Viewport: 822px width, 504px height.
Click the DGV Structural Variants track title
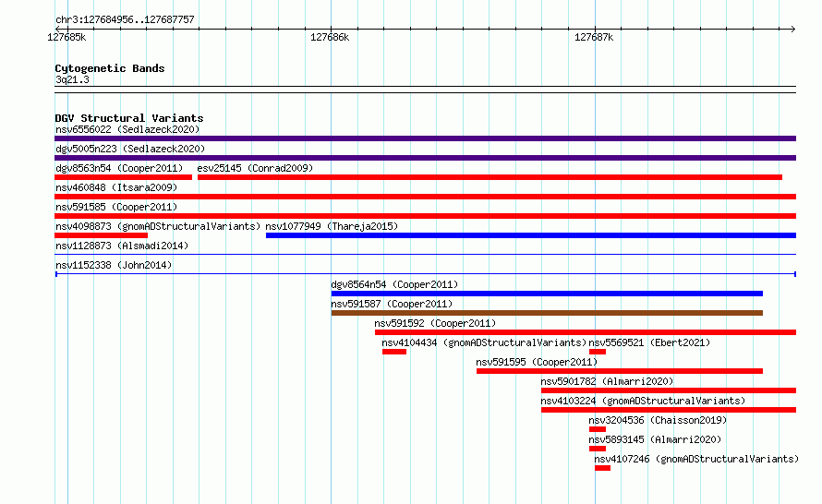tap(129, 118)
